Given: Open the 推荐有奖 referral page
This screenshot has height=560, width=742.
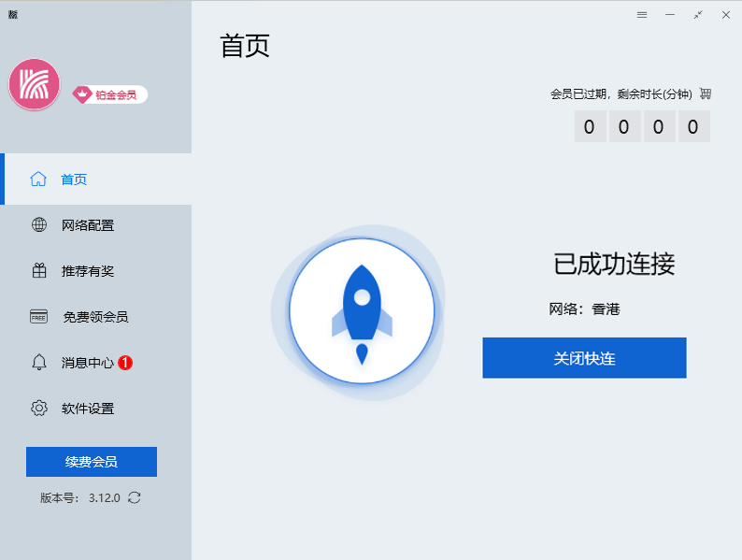Looking at the screenshot, I should (x=87, y=271).
